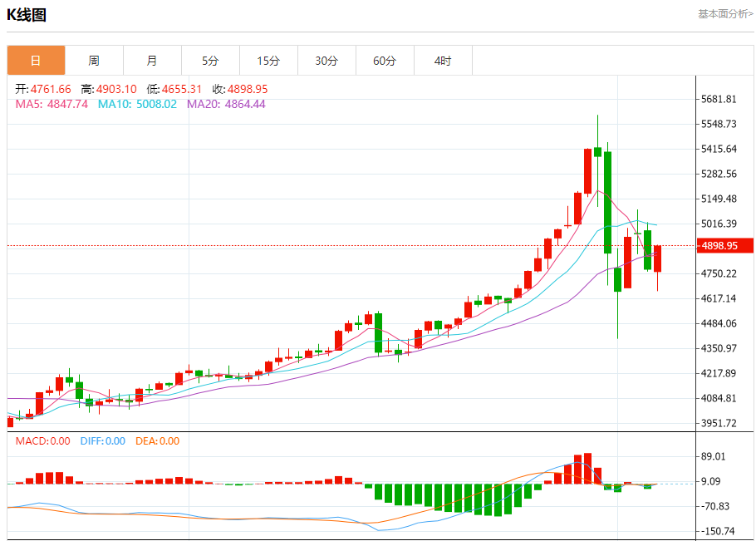The image size is (756, 541).
Task: Click the DIFF indicator label
Action: click(102, 441)
